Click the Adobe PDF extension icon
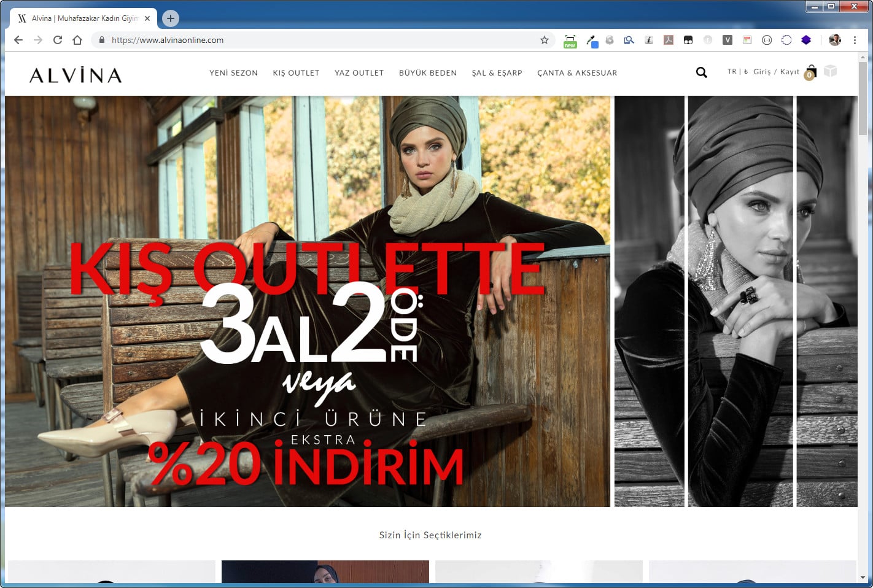873x588 pixels. pyautogui.click(x=669, y=40)
